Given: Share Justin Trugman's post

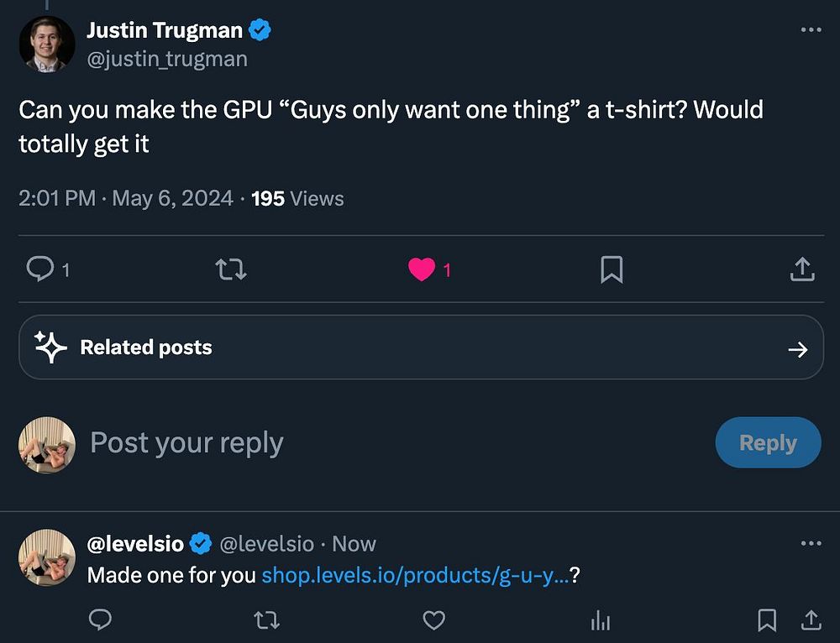Looking at the screenshot, I should point(802,269).
